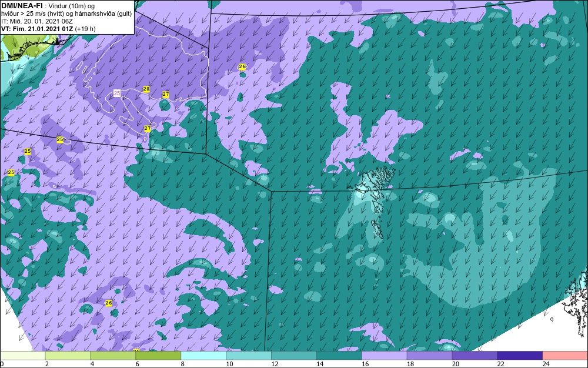The image size is (588, 368).
Task: Click the "(+19 h)" forecast offset text
Action: [x=85, y=29]
